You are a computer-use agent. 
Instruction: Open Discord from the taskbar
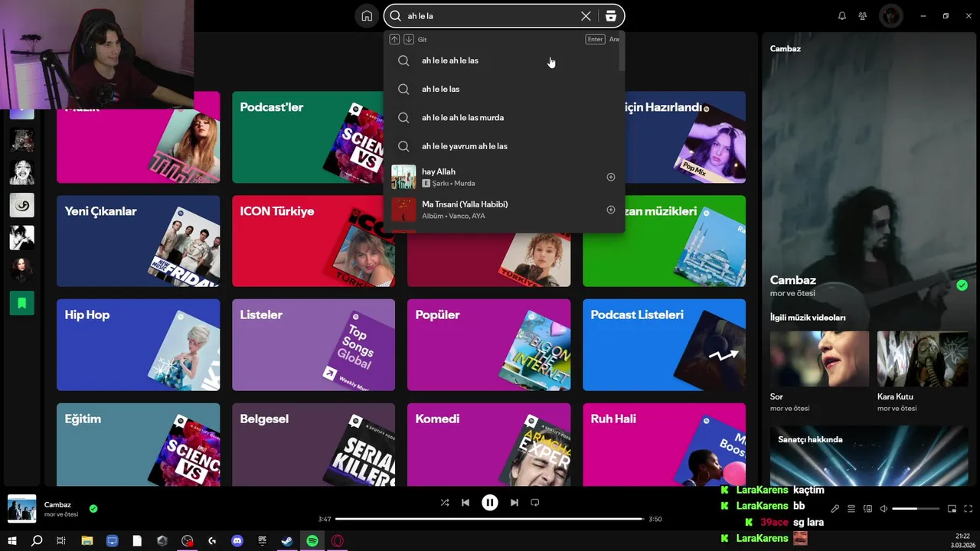(x=237, y=541)
